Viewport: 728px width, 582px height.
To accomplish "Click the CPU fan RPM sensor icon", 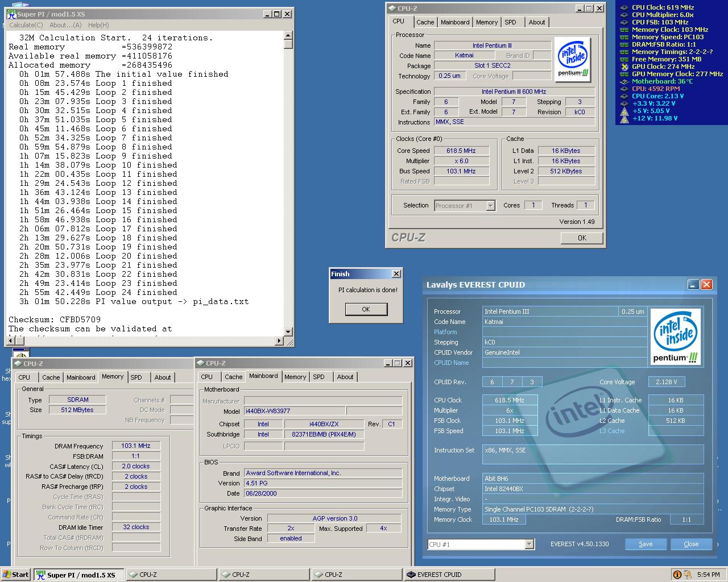I will point(624,89).
